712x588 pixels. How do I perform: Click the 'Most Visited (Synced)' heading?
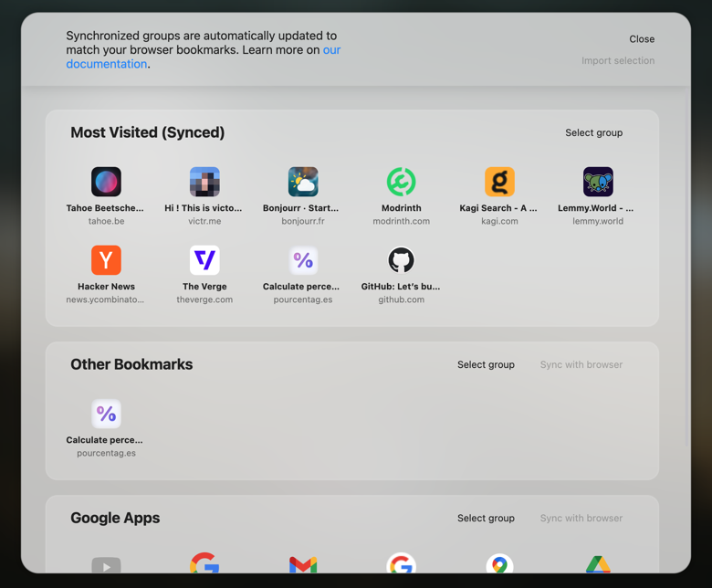(148, 132)
